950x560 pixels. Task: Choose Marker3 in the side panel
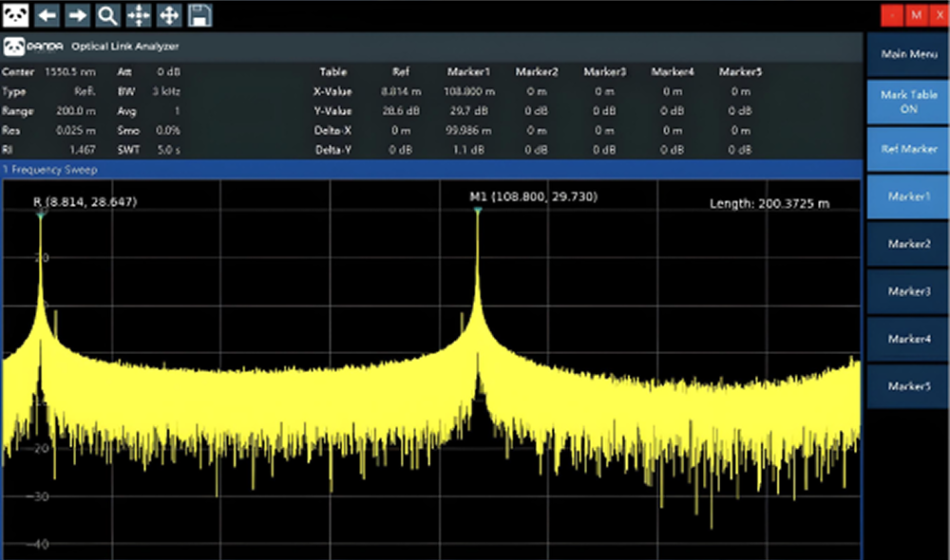click(x=907, y=291)
